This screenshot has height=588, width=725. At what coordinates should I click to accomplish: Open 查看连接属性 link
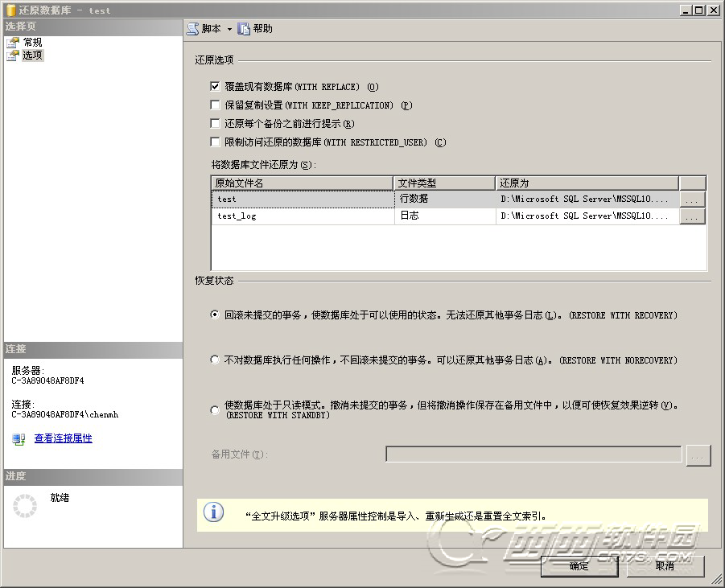[x=64, y=438]
